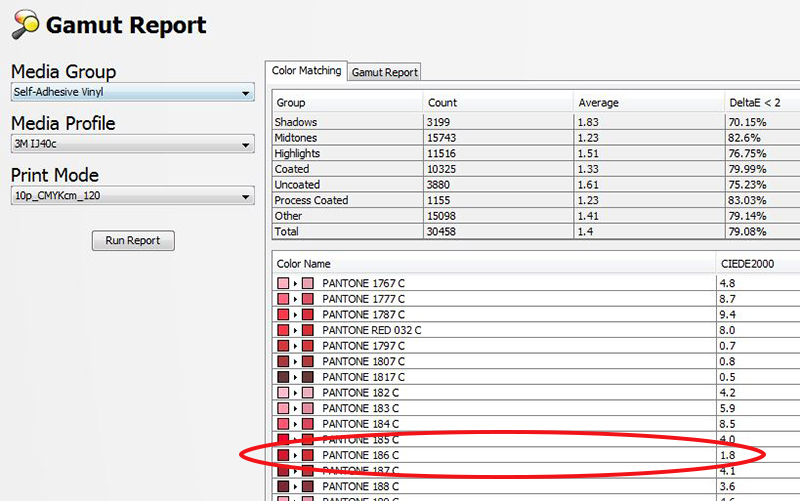Select the Process Coated group row
The image size is (800, 501).
point(536,200)
